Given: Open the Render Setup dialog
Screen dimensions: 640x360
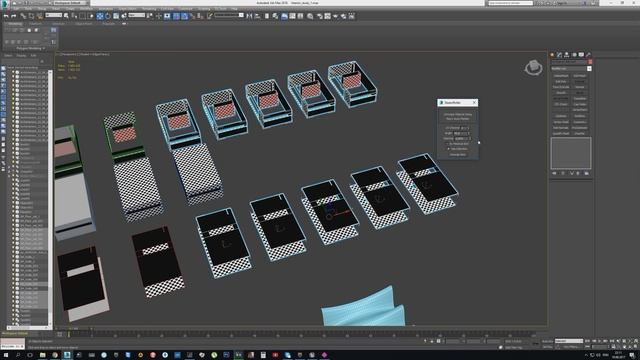Looking at the screenshot, I should click(320, 16).
